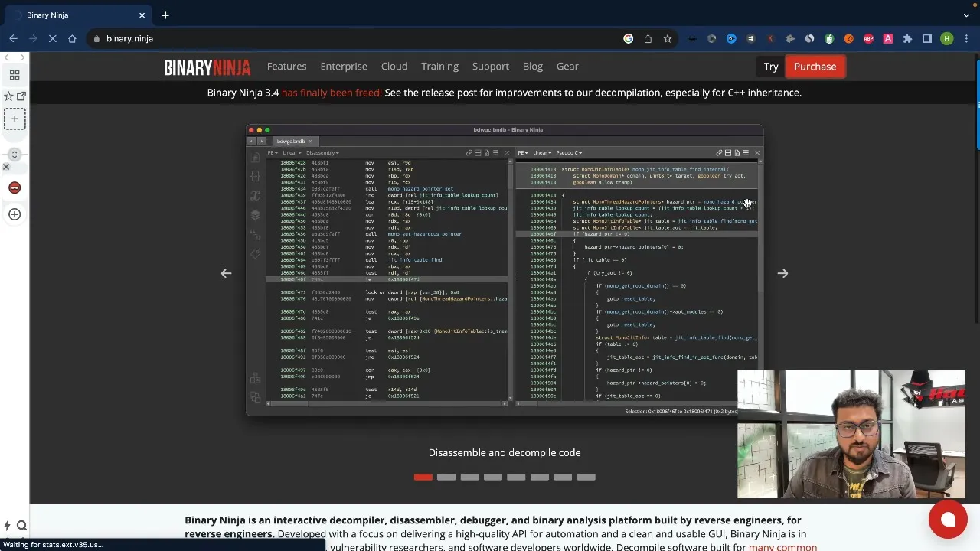Click the Google icon in address bar

(629, 38)
